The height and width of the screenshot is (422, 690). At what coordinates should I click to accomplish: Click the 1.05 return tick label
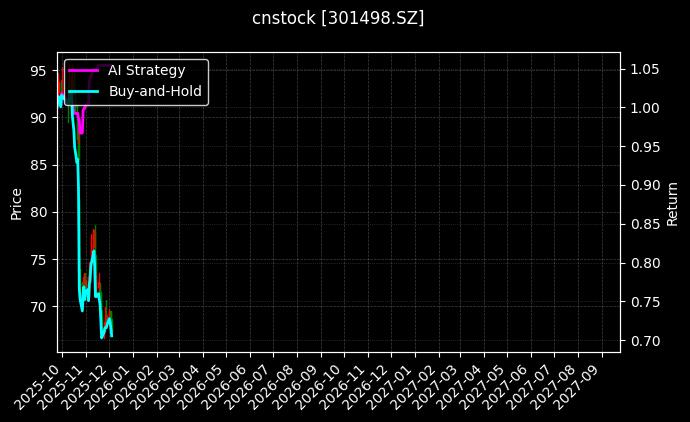coord(644,69)
